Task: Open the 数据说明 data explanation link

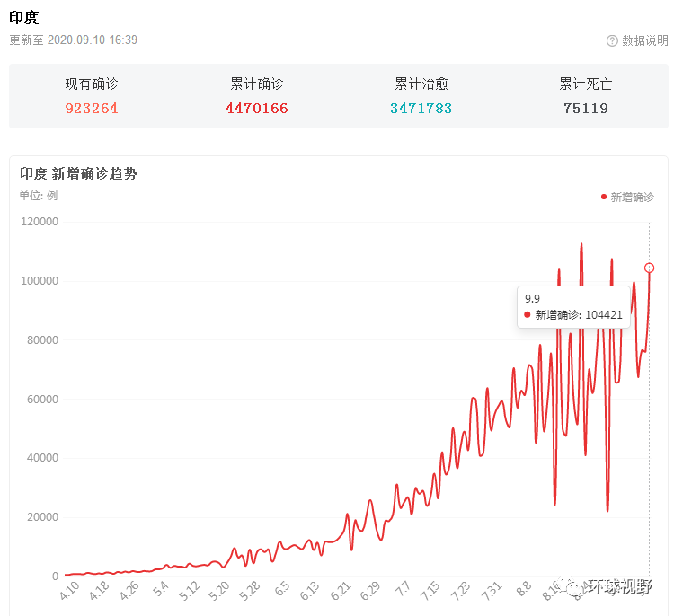Action: pyautogui.click(x=644, y=40)
